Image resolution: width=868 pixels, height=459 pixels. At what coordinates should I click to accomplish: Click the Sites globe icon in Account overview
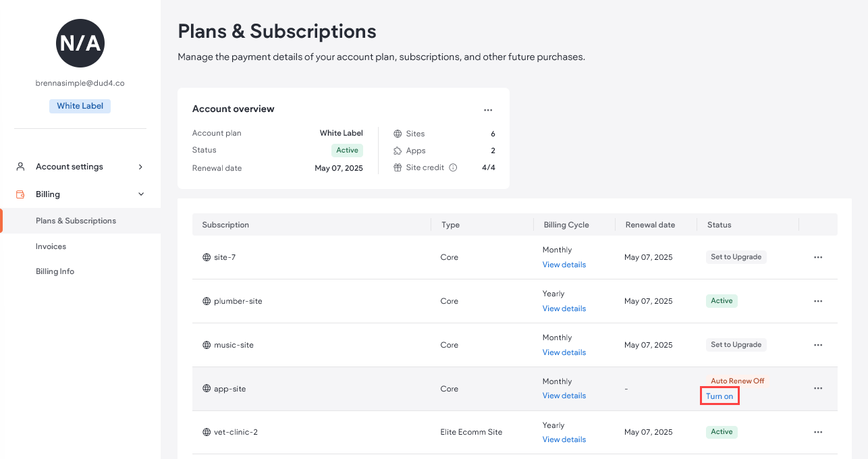(x=398, y=133)
